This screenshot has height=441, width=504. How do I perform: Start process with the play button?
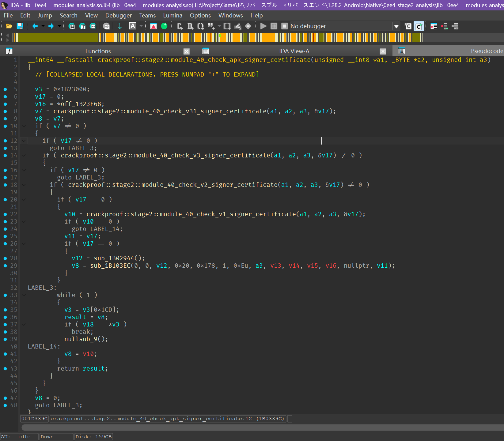[x=263, y=26]
